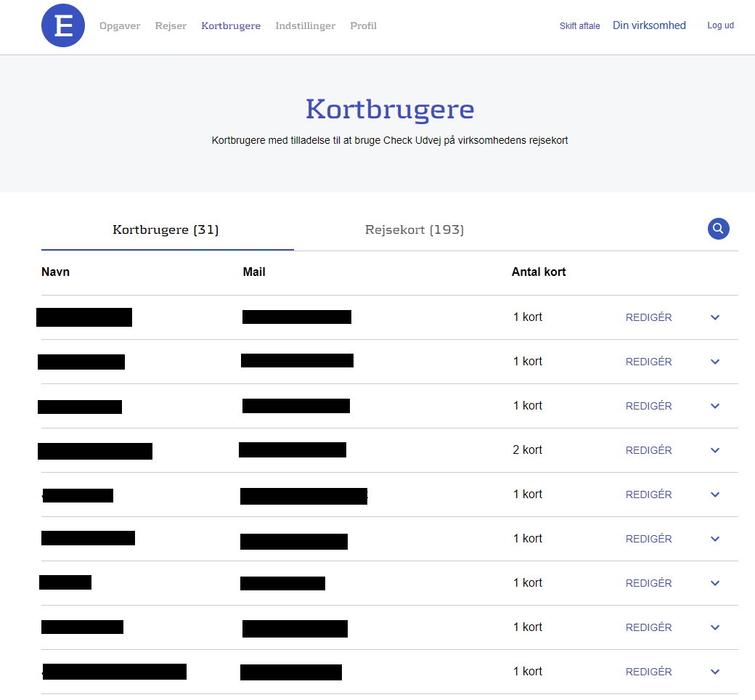Viewport: 755px width, 700px height.
Task: Expand the row with 2 kort
Action: [x=715, y=450]
